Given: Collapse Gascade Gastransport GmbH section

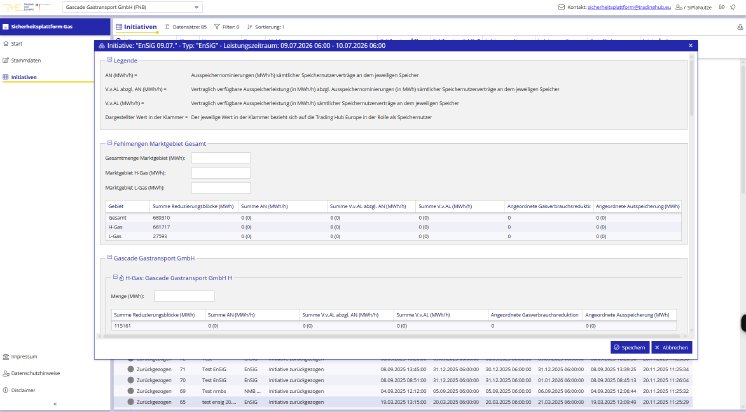Looking at the screenshot, I should (x=109, y=258).
